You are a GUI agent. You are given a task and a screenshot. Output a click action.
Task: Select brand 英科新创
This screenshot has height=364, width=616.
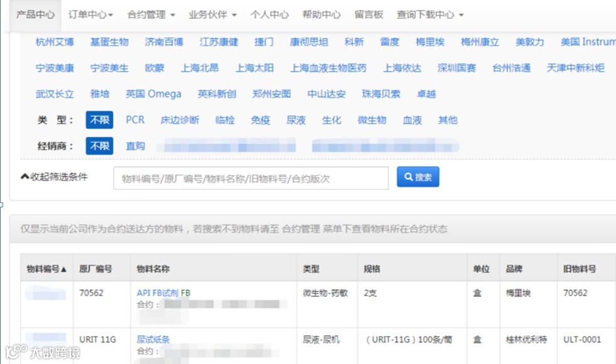[217, 94]
